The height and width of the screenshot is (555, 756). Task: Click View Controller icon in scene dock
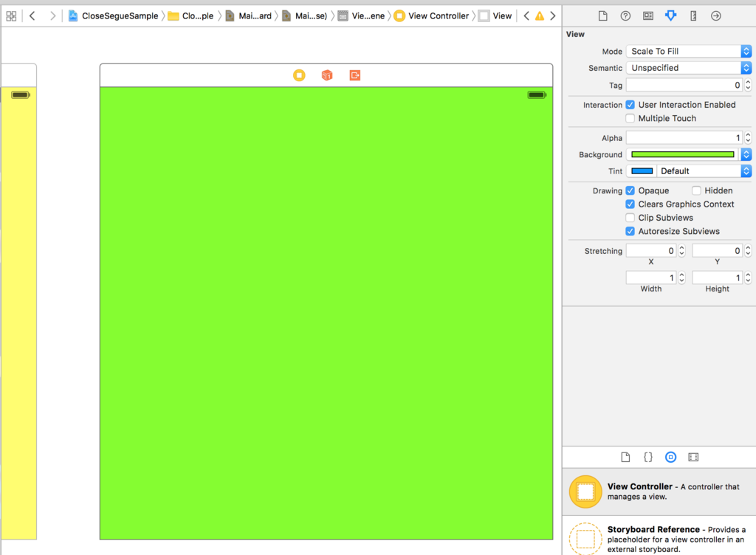[299, 75]
